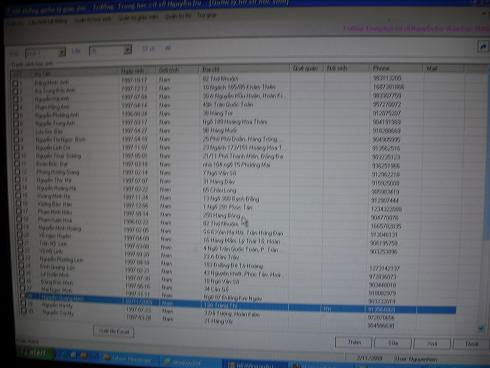Viewport: 490px width, 368px height.
Task: Click the Mail column header
Action: (x=443, y=69)
